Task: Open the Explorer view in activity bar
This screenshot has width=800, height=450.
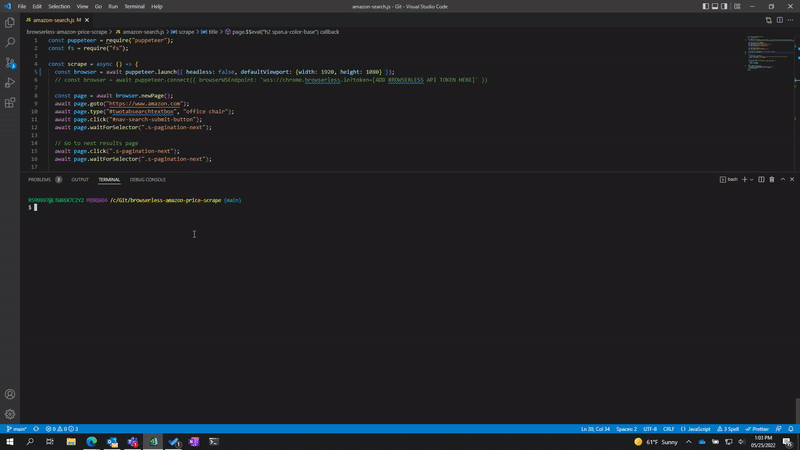Action: pos(10,23)
